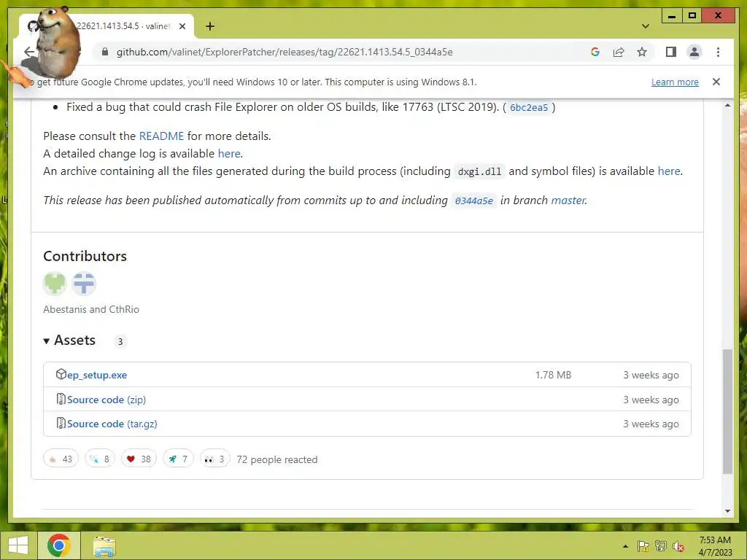Click the Assets count badge 3
The image size is (747, 560).
120,341
